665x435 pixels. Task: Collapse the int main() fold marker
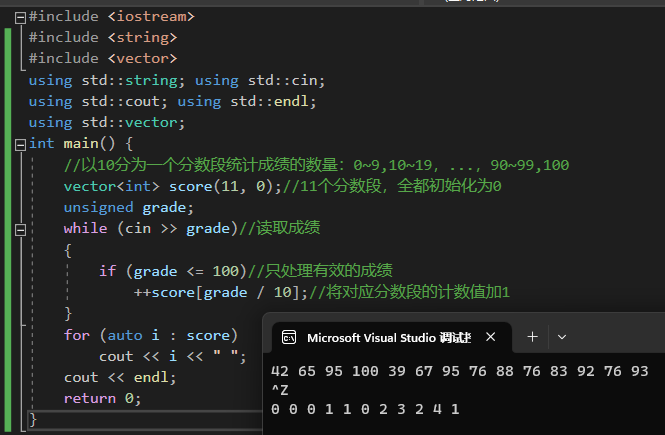pyautogui.click(x=20, y=145)
